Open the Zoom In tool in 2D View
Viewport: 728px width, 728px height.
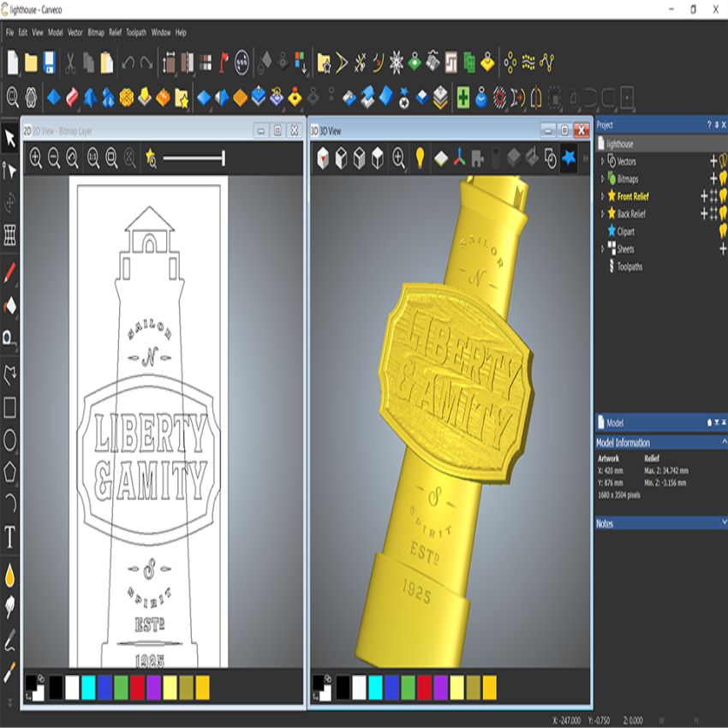pyautogui.click(x=35, y=159)
